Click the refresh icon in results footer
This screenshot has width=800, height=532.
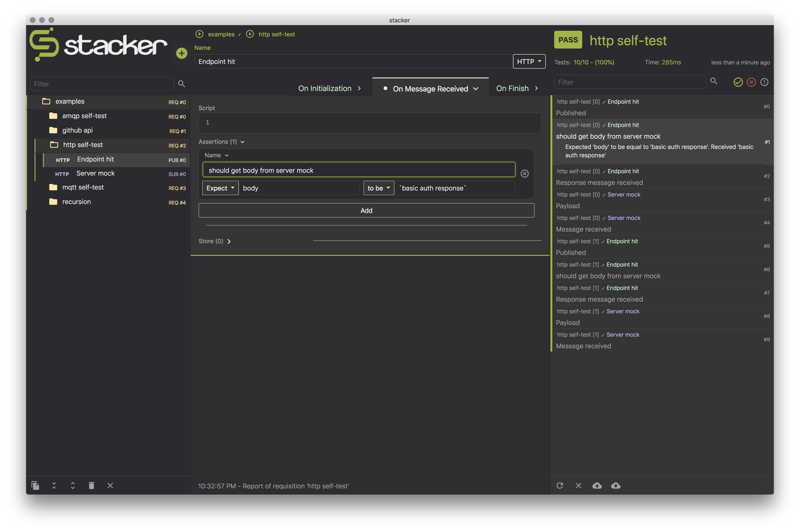click(560, 485)
